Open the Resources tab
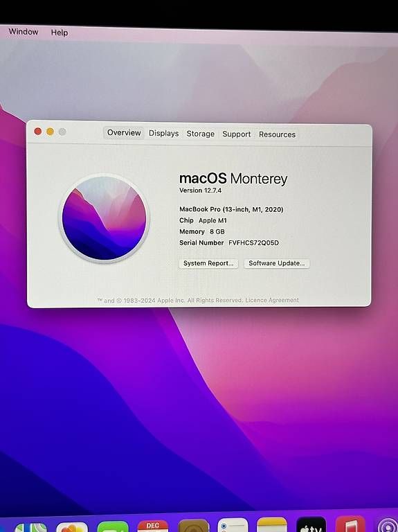The width and height of the screenshot is (398, 532). [x=277, y=134]
